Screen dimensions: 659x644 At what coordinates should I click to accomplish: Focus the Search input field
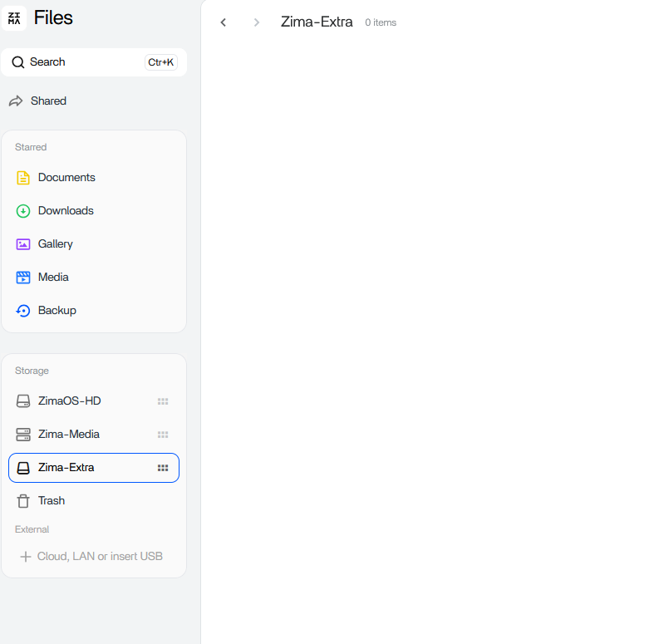pyautogui.click(x=83, y=62)
